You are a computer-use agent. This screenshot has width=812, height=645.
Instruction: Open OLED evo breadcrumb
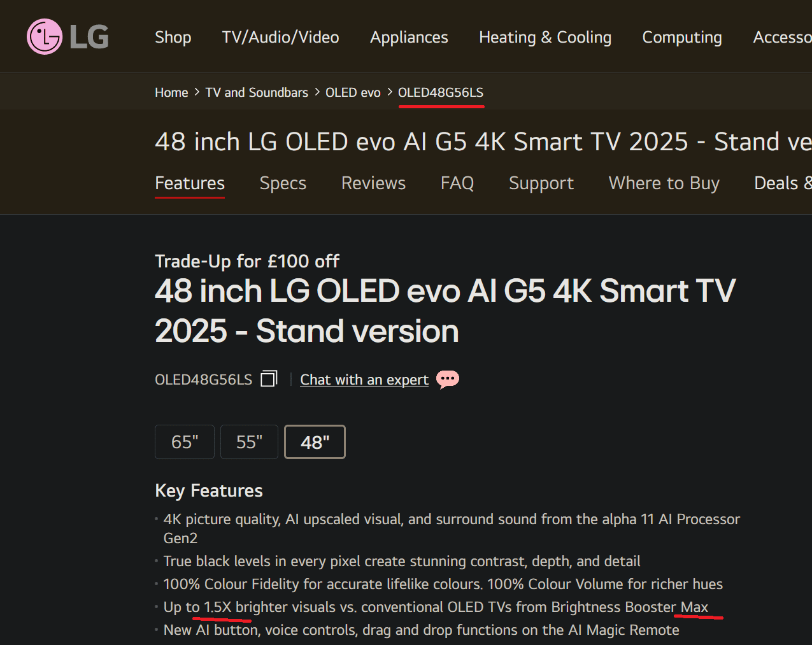[353, 92]
